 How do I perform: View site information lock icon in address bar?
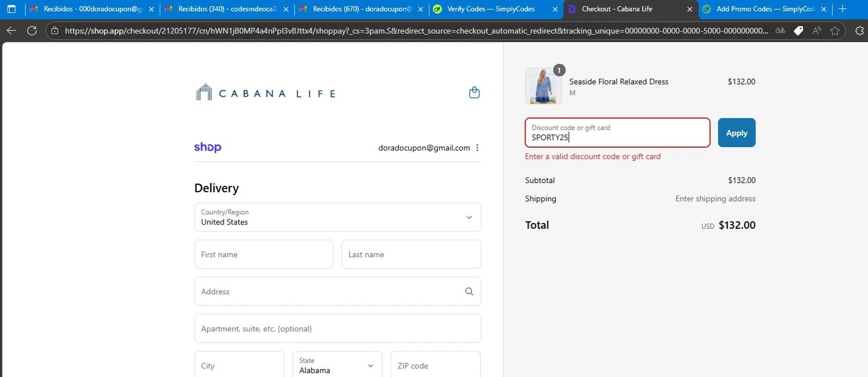[x=54, y=31]
